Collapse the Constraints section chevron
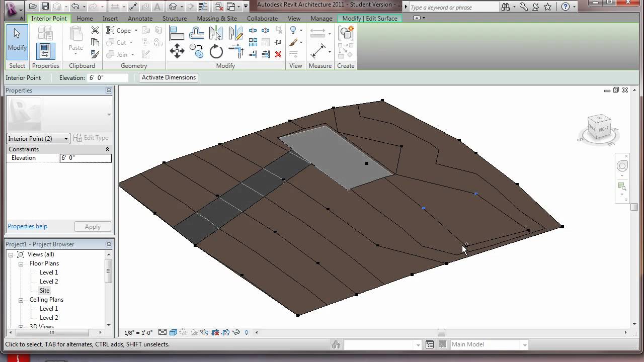 [x=107, y=149]
